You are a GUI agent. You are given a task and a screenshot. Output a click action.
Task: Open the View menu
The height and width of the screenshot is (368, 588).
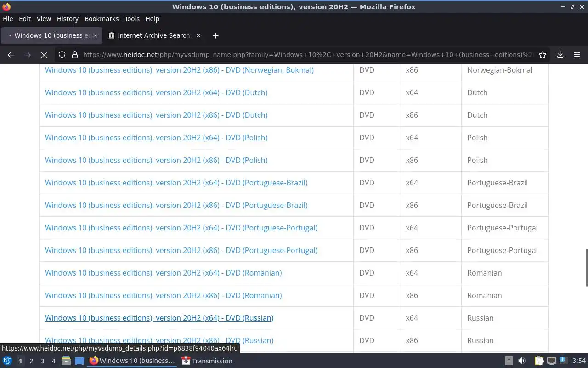click(44, 19)
